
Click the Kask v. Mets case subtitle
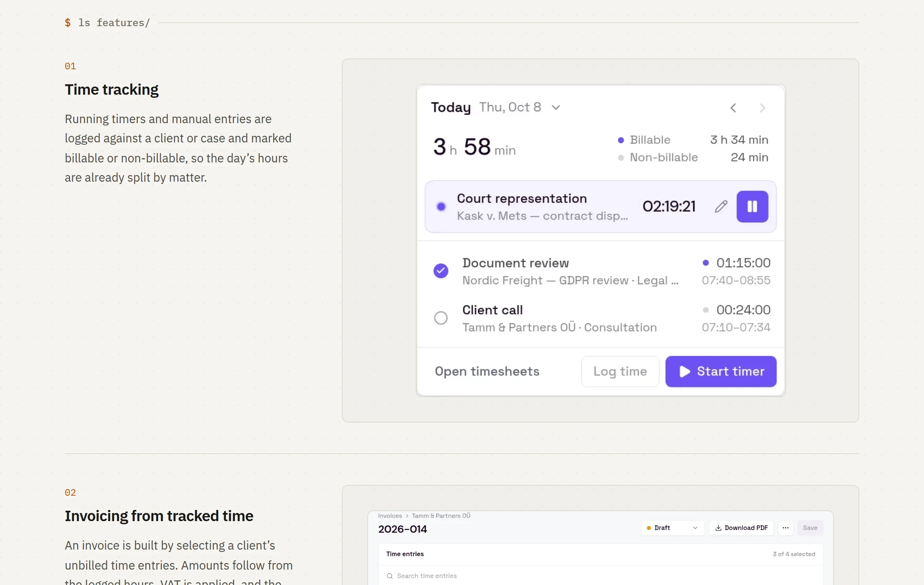[x=542, y=216]
